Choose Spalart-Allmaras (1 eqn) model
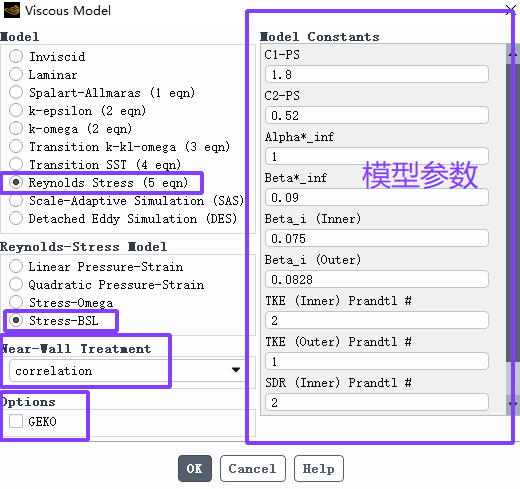The image size is (520, 489). [16, 92]
